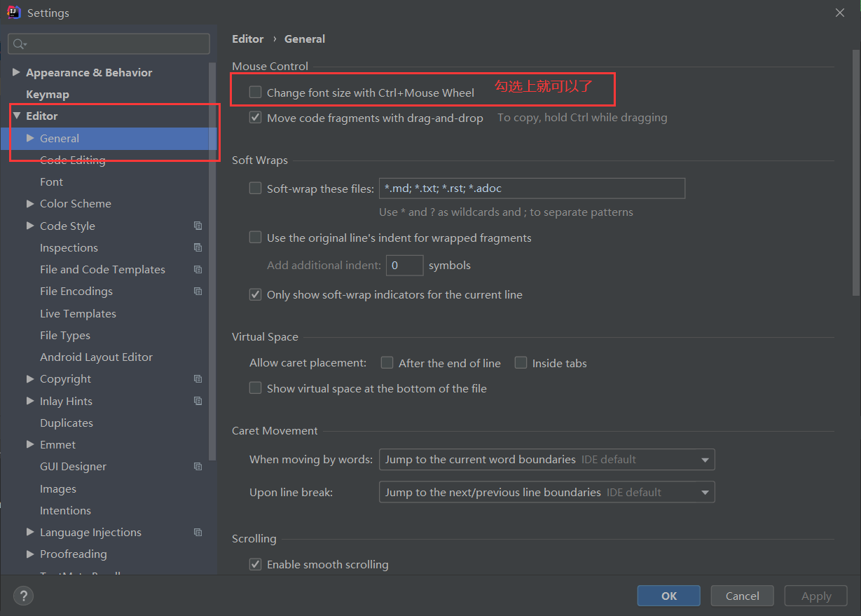
Task: Disable Enable smooth scrolling checkbox
Action: point(256,563)
